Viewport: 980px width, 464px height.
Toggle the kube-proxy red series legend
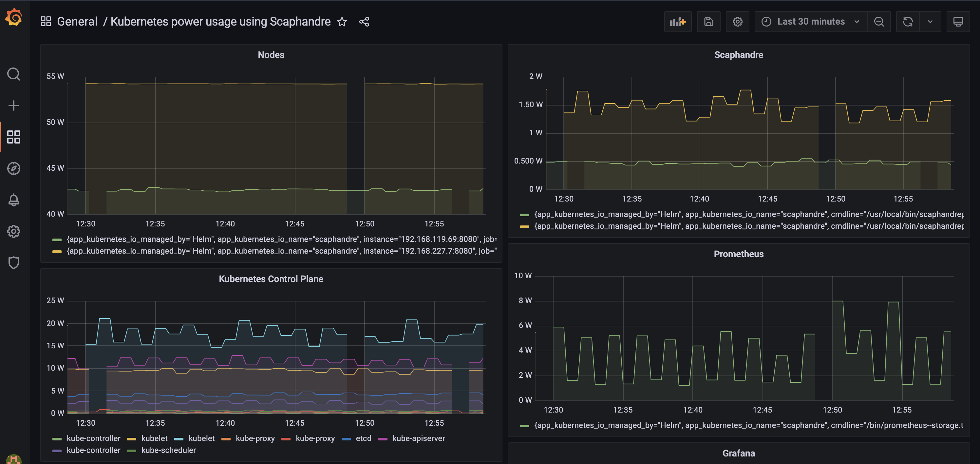[x=315, y=438]
